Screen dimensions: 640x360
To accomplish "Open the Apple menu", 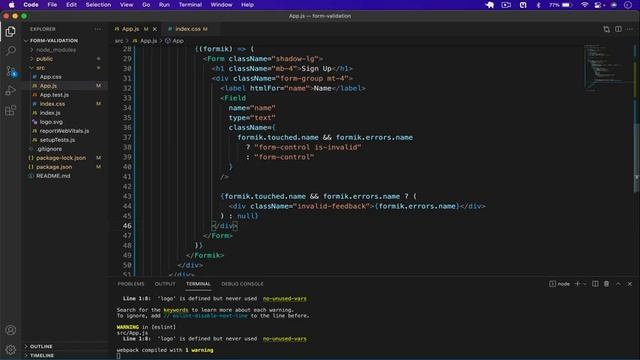I will click(11, 5).
